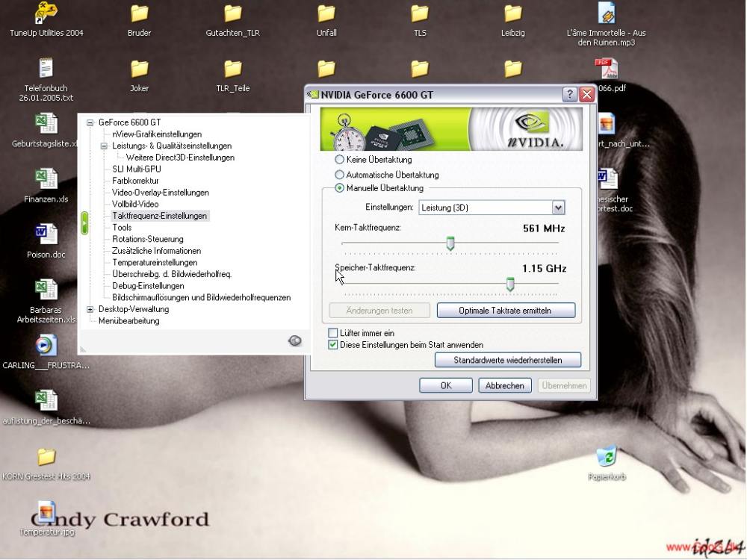
Task: Click the Abbrechen button
Action: click(504, 386)
